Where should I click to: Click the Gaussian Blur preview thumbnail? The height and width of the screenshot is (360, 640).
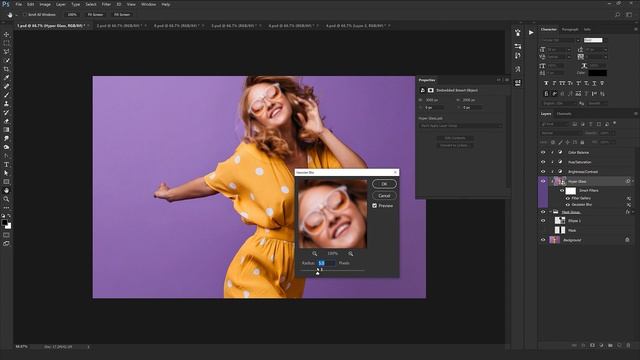(x=333, y=213)
